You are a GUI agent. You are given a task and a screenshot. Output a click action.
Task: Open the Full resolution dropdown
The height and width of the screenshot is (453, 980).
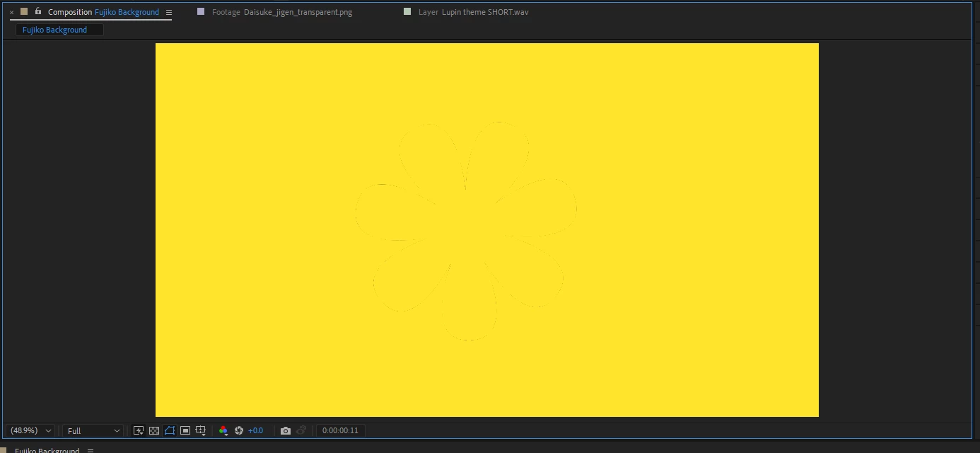click(93, 430)
